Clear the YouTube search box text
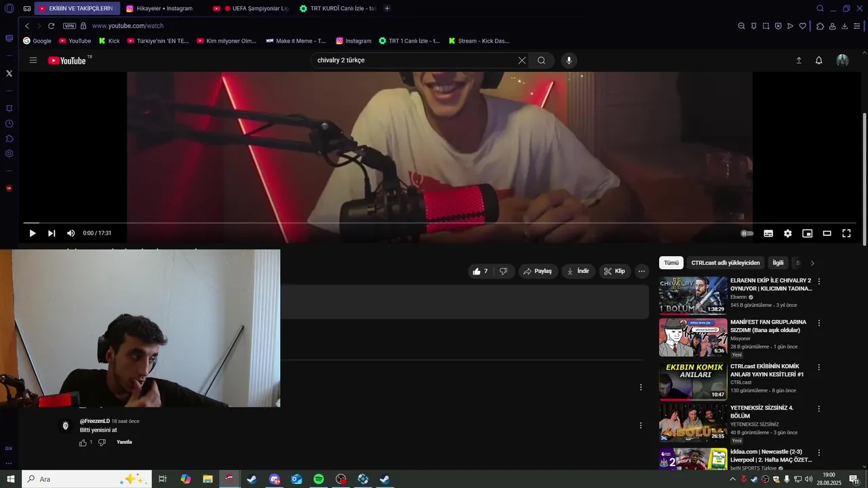The image size is (868, 488). point(521,60)
